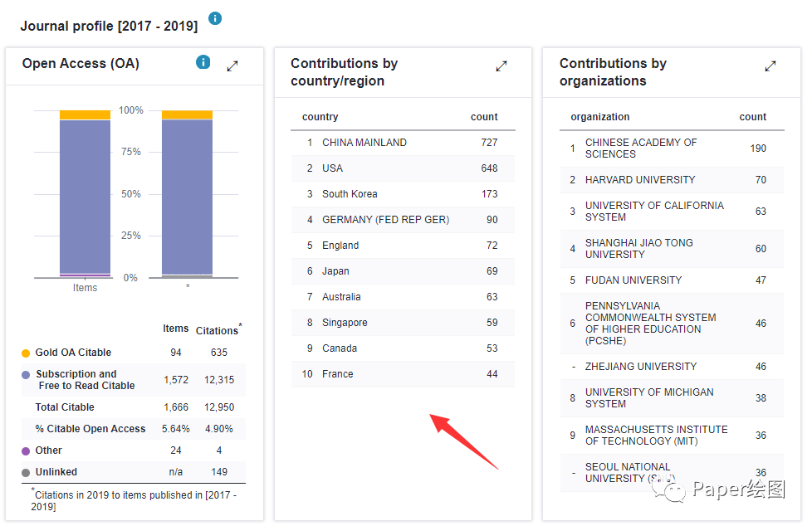This screenshot has width=812, height=526.
Task: Click the count column header for countries
Action: click(484, 117)
